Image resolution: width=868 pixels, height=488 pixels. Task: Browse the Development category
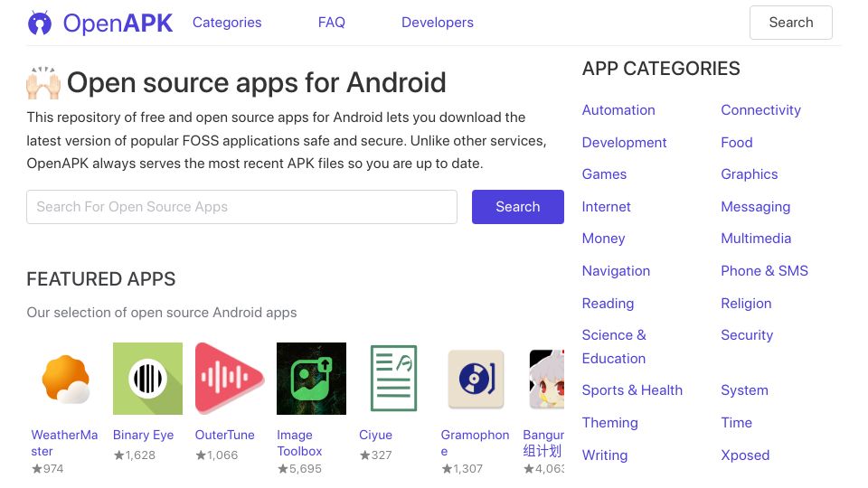tap(624, 143)
